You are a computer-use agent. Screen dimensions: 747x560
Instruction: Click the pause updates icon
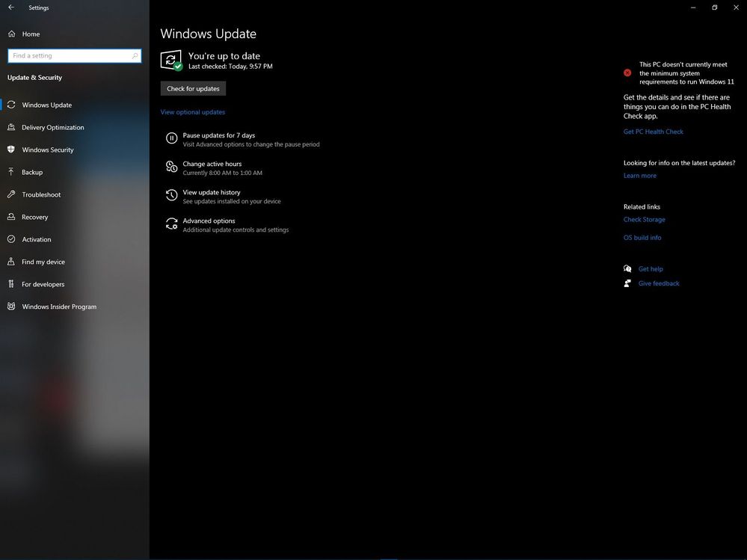tap(171, 138)
